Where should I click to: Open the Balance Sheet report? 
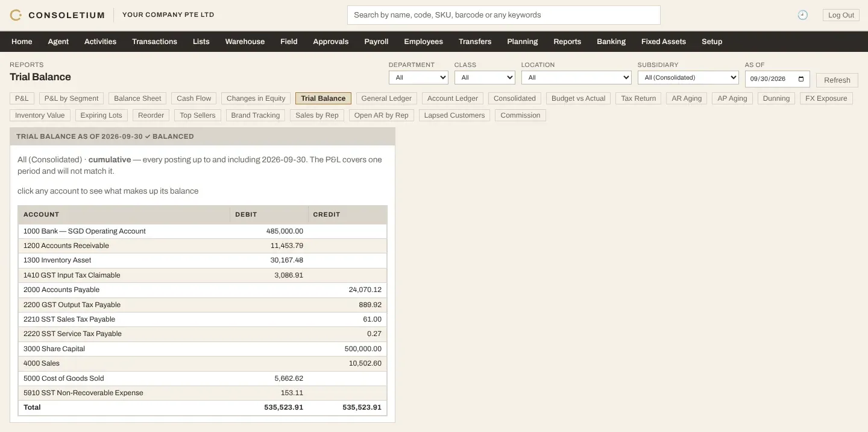click(x=137, y=98)
